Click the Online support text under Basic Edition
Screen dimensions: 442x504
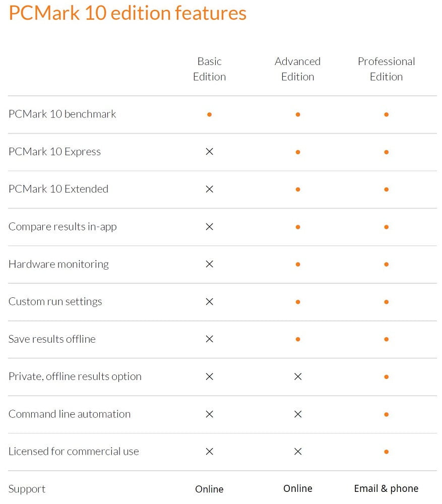point(209,489)
